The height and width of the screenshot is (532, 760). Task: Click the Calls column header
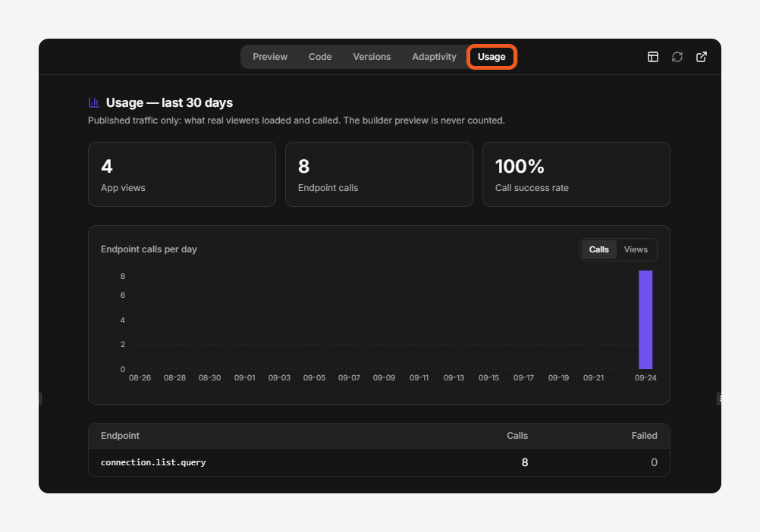pos(517,436)
